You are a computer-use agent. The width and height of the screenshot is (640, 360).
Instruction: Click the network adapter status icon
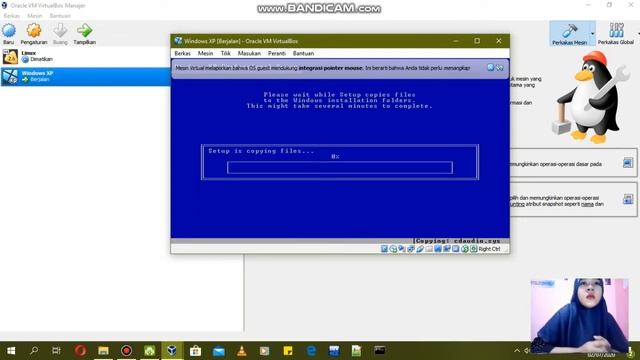pos(411,249)
